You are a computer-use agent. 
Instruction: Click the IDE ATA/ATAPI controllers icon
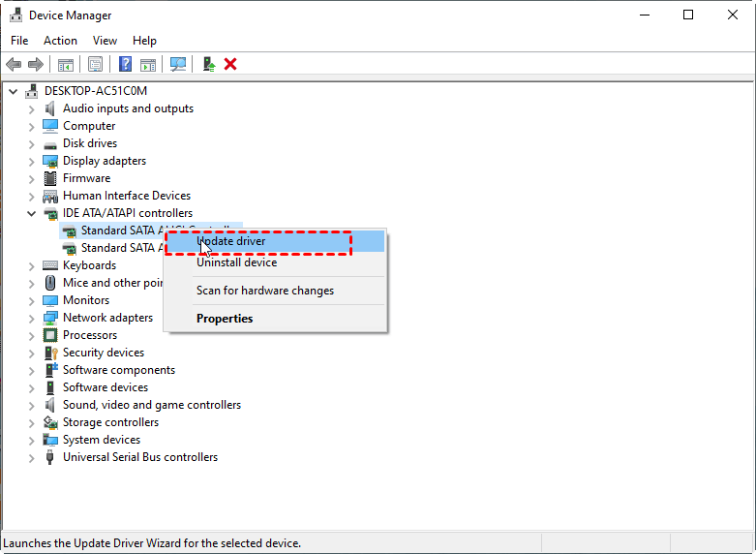coord(50,213)
